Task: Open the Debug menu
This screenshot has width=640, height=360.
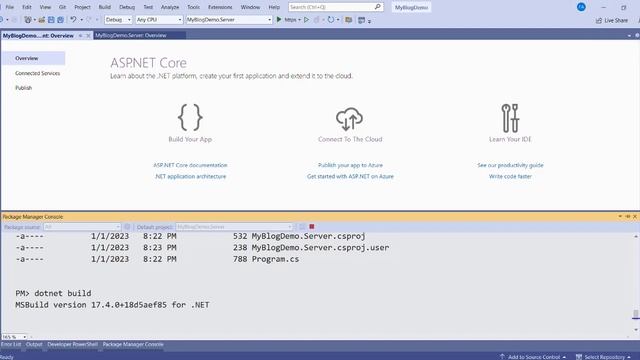Action: click(x=127, y=7)
